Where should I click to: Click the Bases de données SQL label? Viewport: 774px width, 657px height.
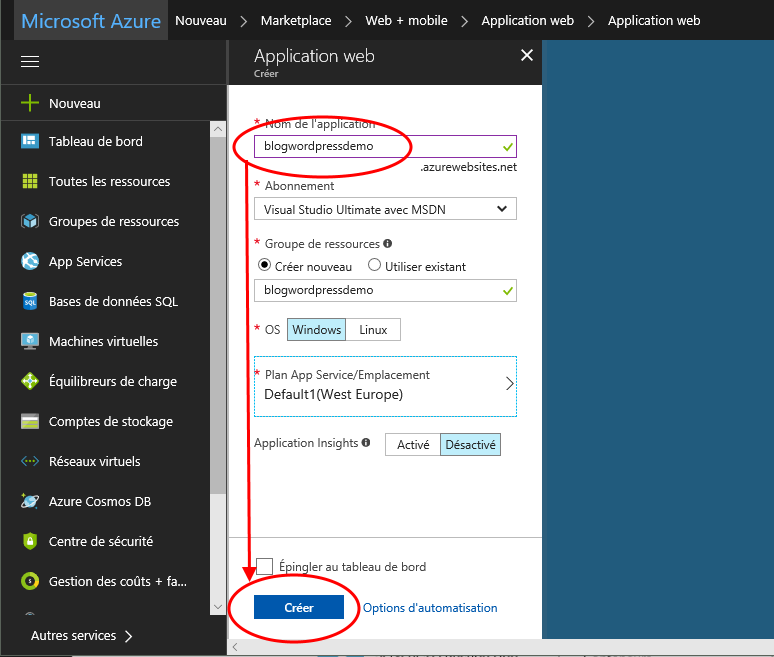pyautogui.click(x=113, y=301)
